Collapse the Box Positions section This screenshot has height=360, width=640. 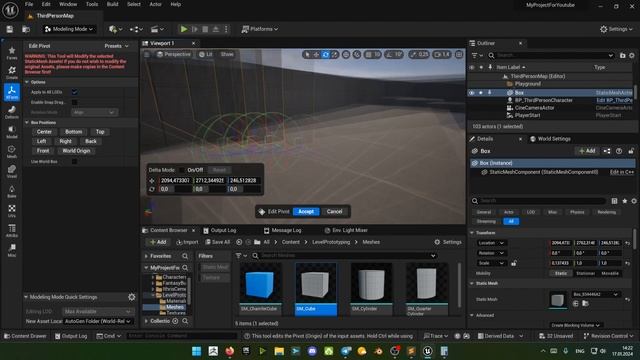tap(27, 122)
